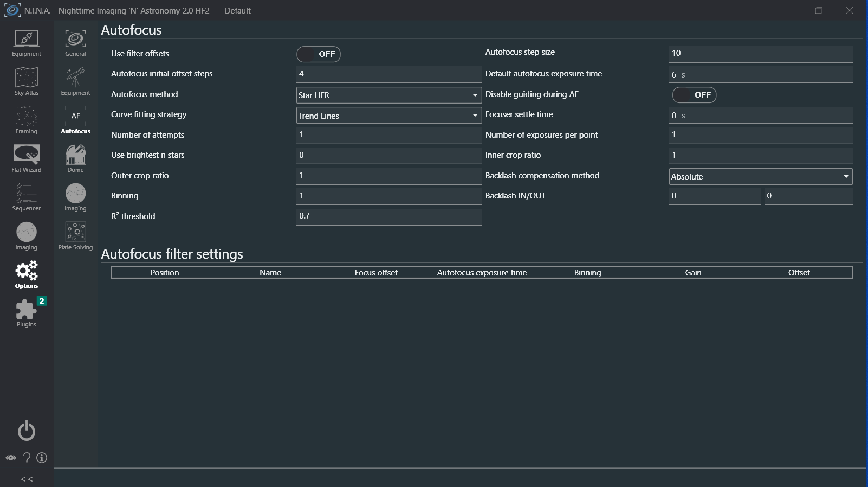Open the Autofocus method dropdown
The image size is (868, 487).
point(389,95)
